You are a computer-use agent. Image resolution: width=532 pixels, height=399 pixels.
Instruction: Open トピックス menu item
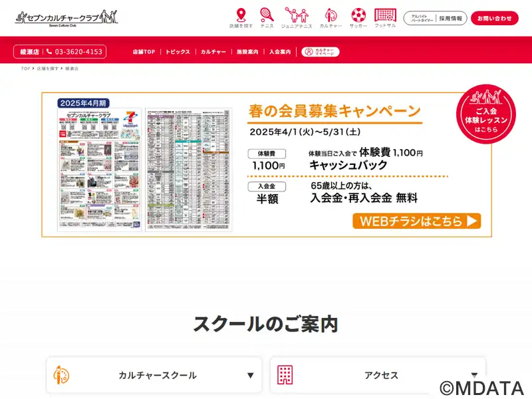178,52
